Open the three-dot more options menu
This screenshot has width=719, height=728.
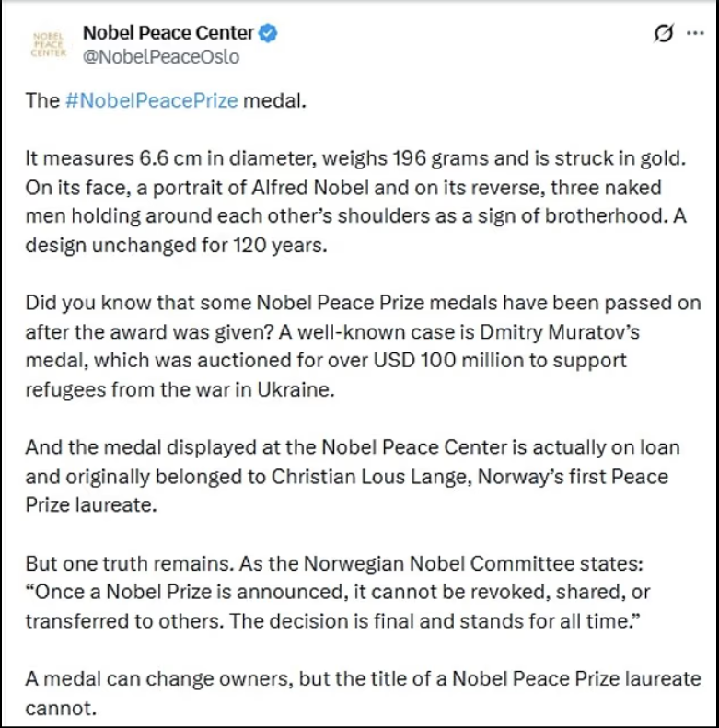[694, 34]
